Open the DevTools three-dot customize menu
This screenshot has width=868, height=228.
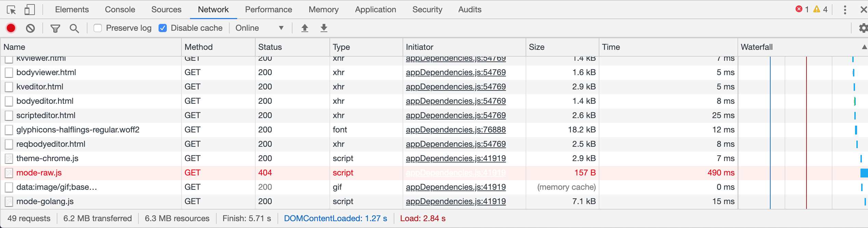coord(845,10)
